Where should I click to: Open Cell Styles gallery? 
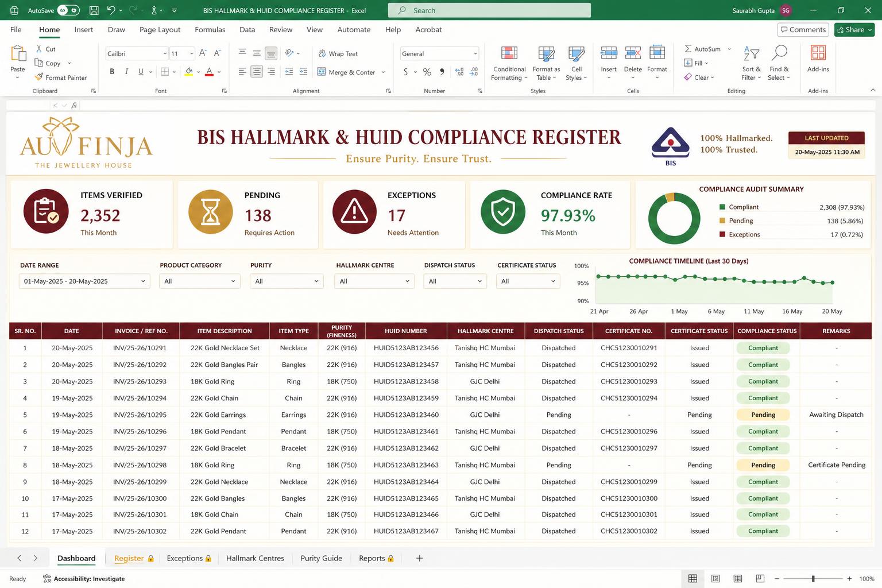click(576, 63)
